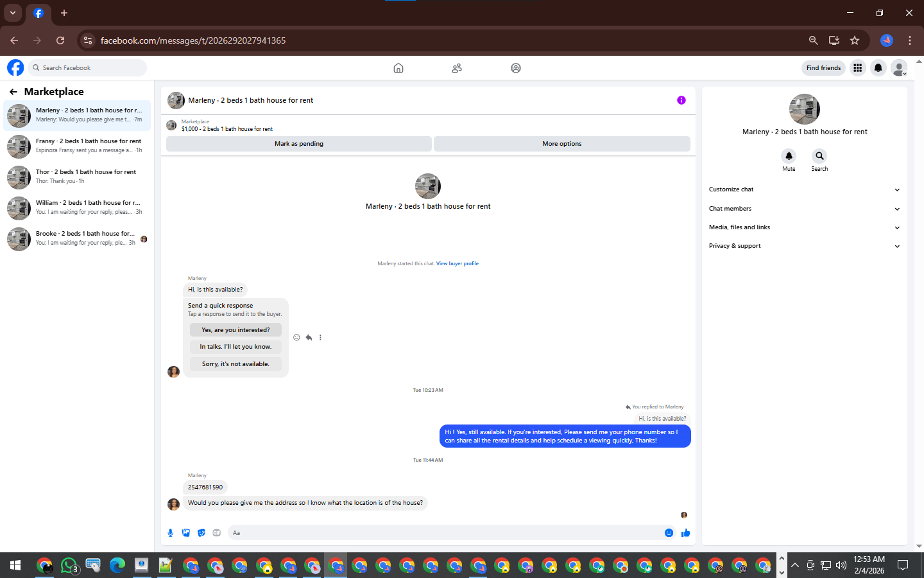The image size is (924, 578).
Task: Reload the page in browser
Action: 60,40
